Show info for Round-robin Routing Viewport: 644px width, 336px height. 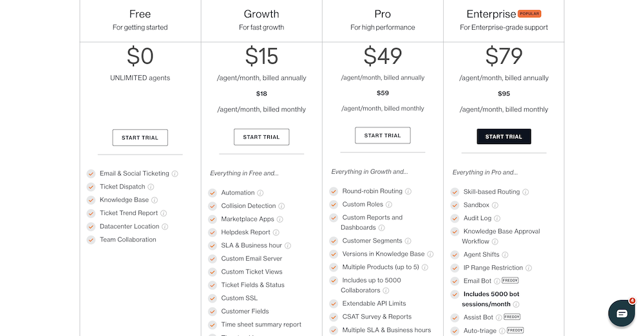click(408, 191)
